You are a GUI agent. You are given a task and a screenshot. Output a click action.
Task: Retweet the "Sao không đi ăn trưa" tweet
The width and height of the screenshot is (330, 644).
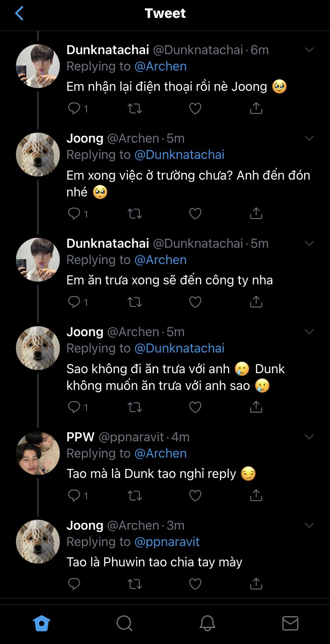tap(135, 407)
